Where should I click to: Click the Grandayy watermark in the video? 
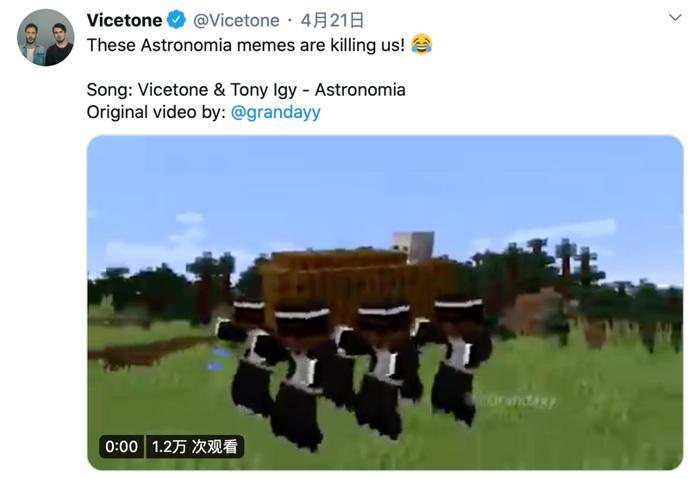tap(519, 400)
